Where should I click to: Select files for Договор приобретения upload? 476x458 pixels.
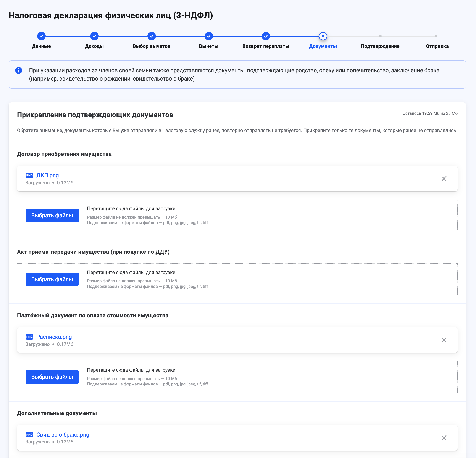[x=52, y=215]
